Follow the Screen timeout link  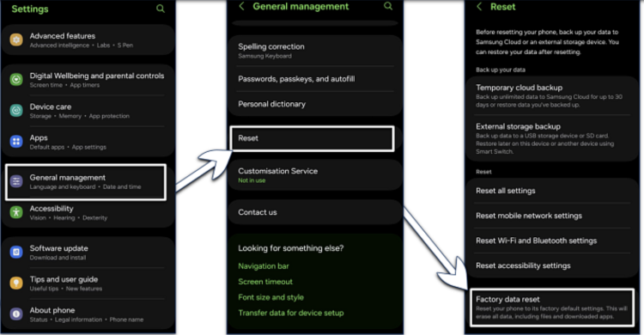click(265, 282)
